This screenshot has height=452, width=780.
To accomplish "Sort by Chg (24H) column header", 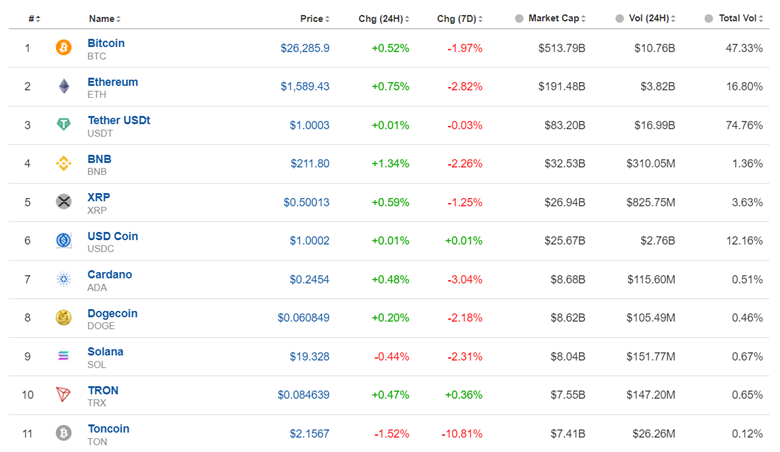I will coord(384,19).
